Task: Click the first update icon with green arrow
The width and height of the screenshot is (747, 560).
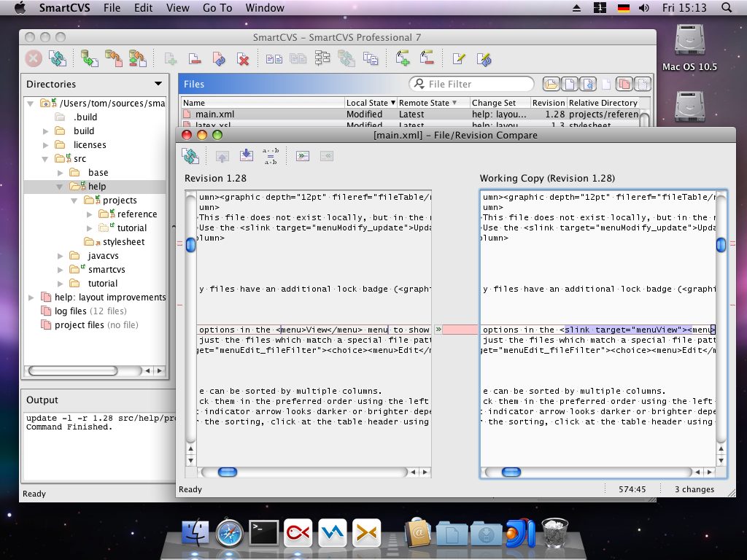Action: click(x=90, y=58)
